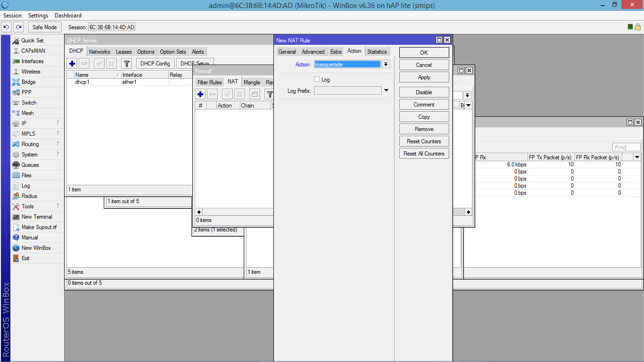Open a New WinBox session
Image resolution: width=644 pixels, height=362 pixels.
(x=36, y=248)
